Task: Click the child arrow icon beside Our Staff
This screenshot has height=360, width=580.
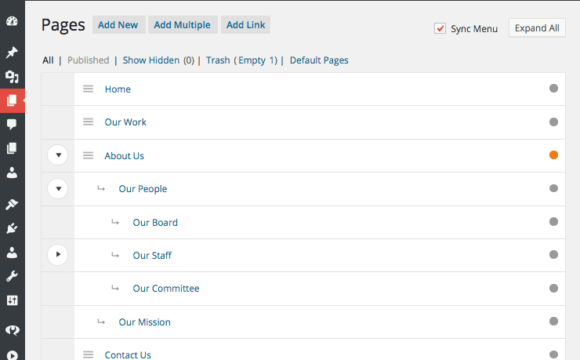Action: click(x=115, y=255)
